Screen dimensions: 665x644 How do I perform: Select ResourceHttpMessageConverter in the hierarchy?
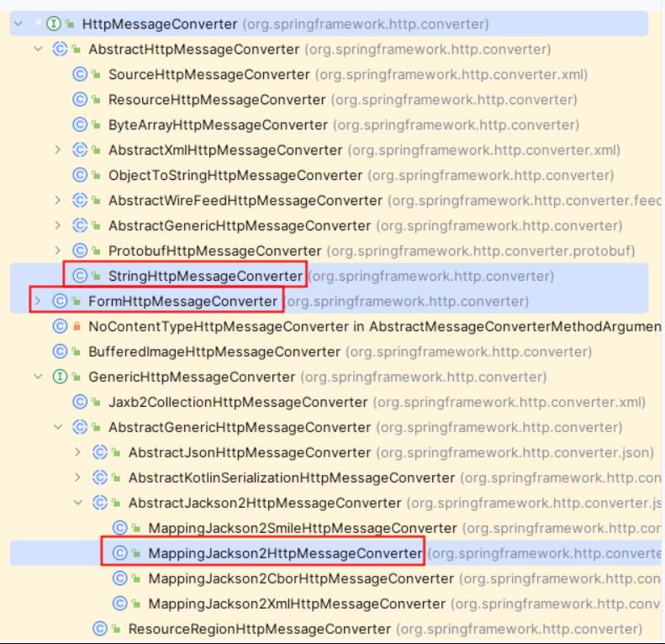coord(217,100)
